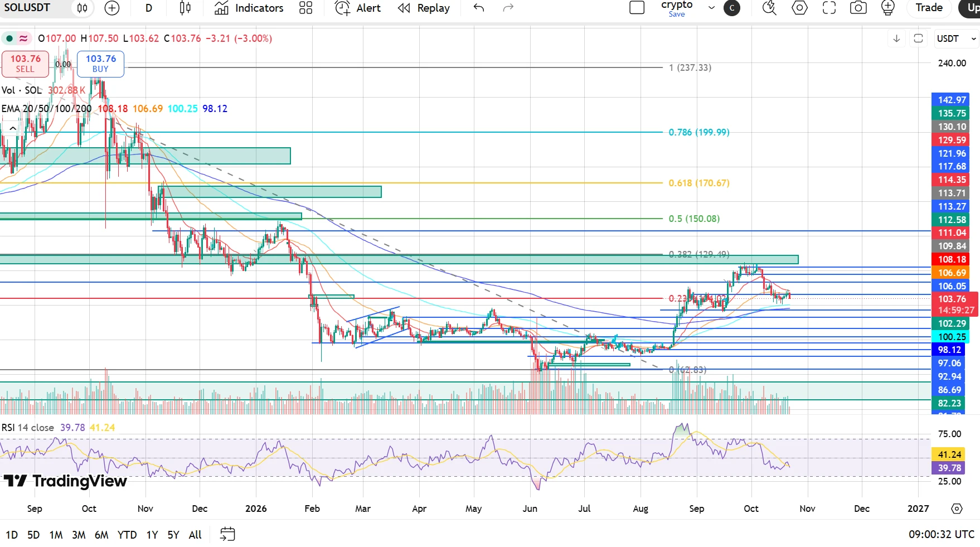Collapse the indicator legend chevron
The image size is (980, 547).
pyautogui.click(x=12, y=128)
